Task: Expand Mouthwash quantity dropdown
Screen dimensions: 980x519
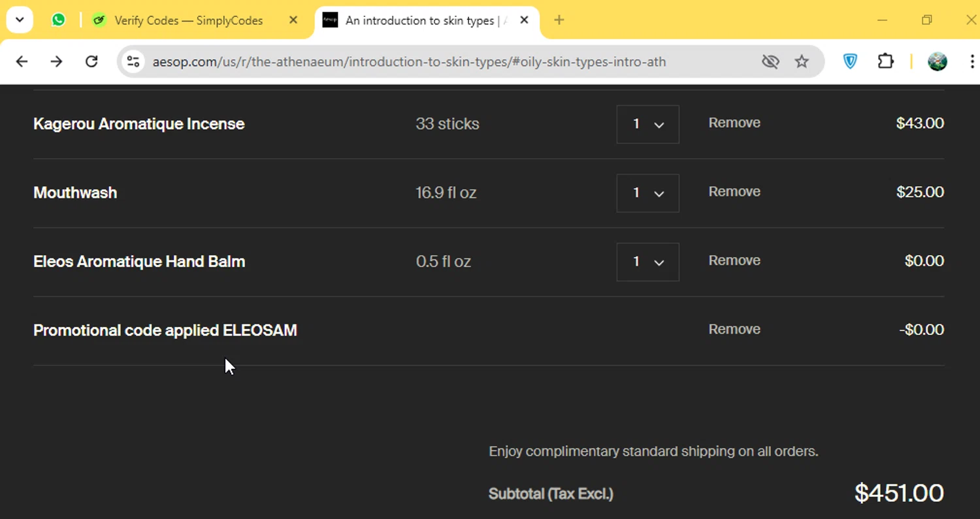Action: (647, 193)
